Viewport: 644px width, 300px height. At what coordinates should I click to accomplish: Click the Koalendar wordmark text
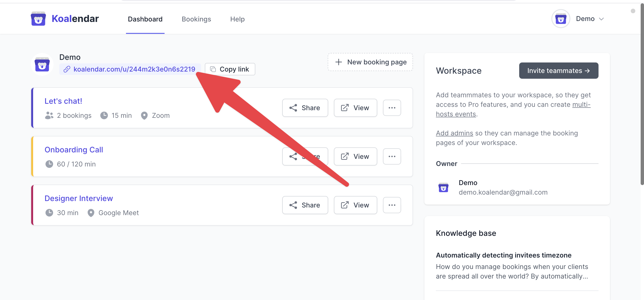point(75,19)
